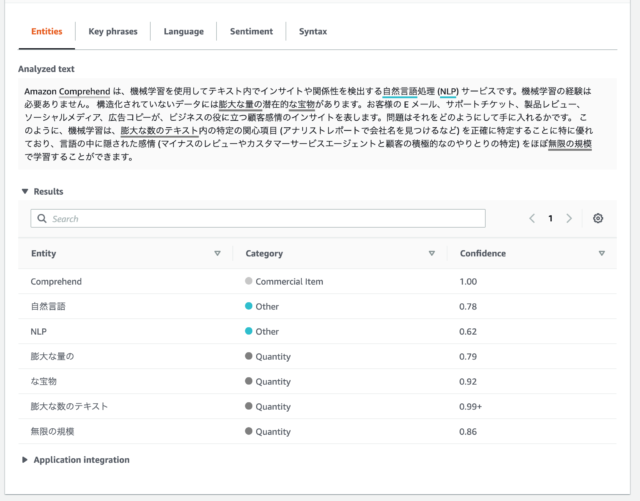
Task: Select the 膨大な数のテキスト entity cell
Action: click(x=69, y=407)
